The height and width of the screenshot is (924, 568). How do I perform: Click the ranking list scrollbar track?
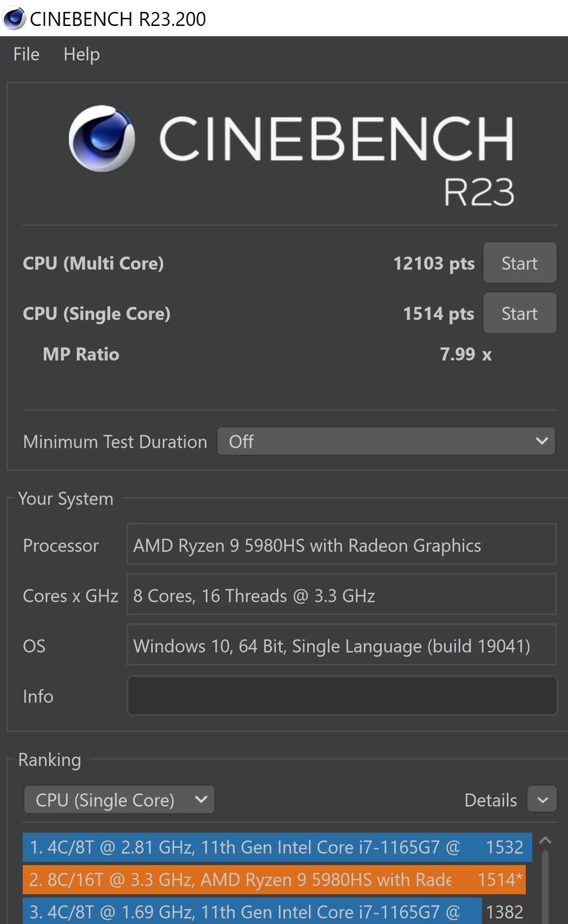coord(545,887)
